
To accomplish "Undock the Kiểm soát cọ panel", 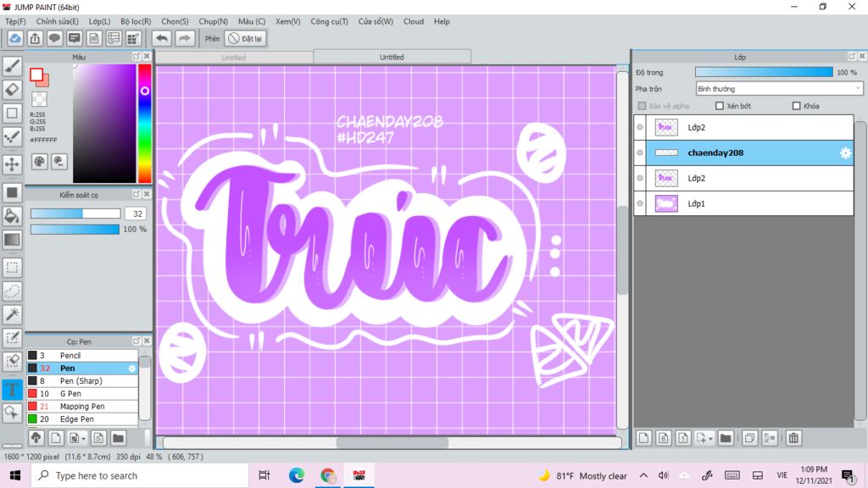I will [x=136, y=194].
